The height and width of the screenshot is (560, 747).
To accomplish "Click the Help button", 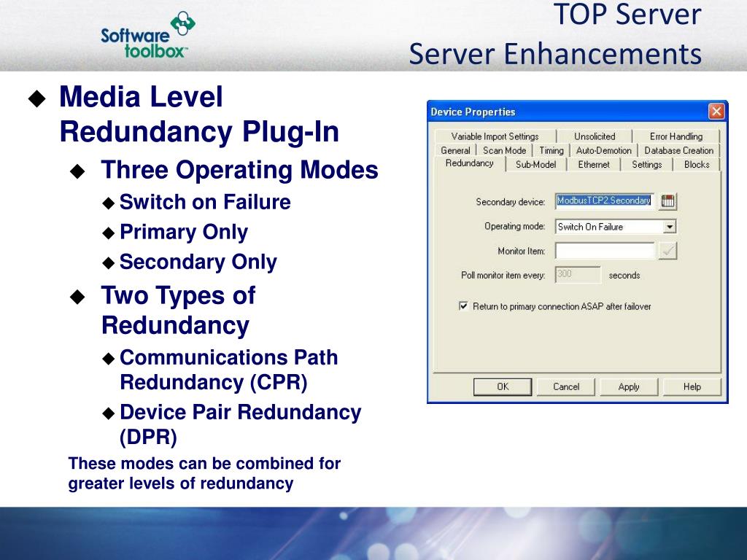I will [x=692, y=386].
